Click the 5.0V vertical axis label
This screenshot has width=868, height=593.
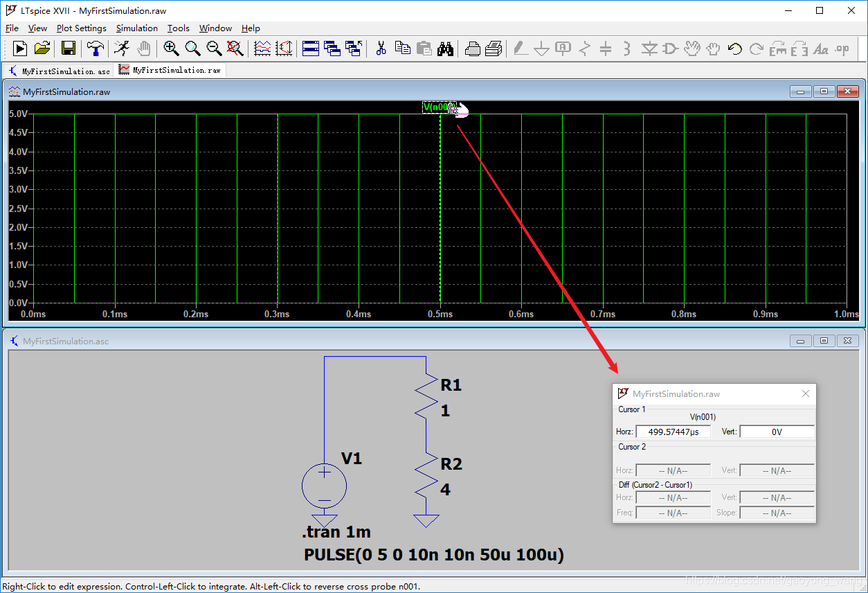coord(17,114)
